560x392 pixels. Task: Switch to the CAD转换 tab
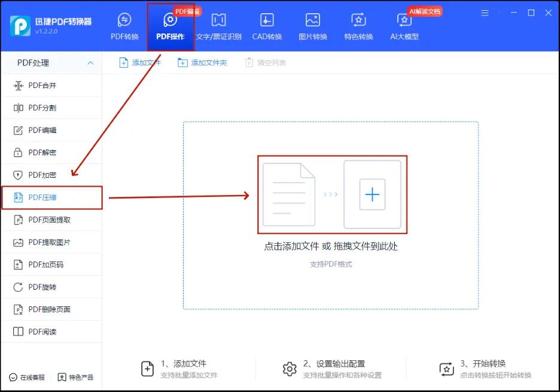[x=267, y=27]
